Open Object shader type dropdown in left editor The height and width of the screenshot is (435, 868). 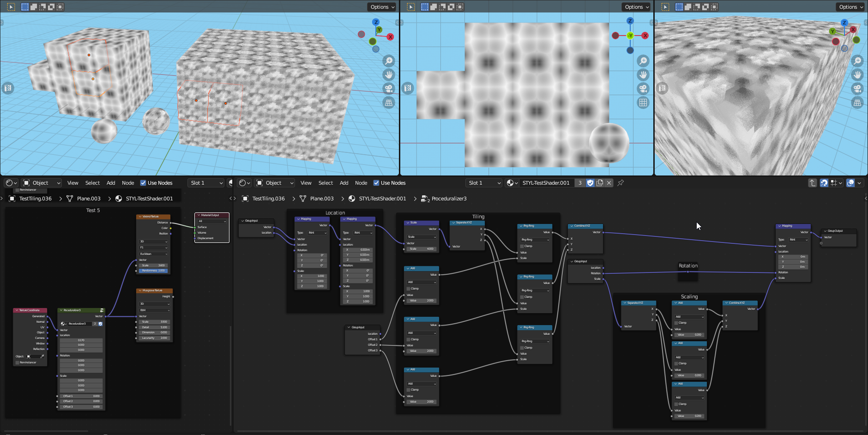42,183
